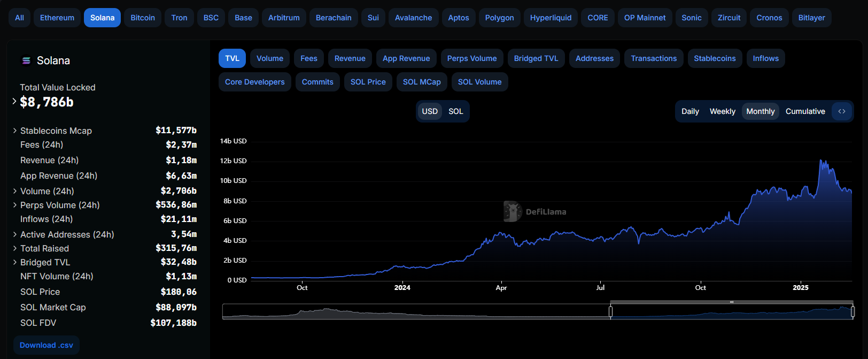Open the Hyperliquid chain tab
The image size is (868, 359).
tap(551, 18)
